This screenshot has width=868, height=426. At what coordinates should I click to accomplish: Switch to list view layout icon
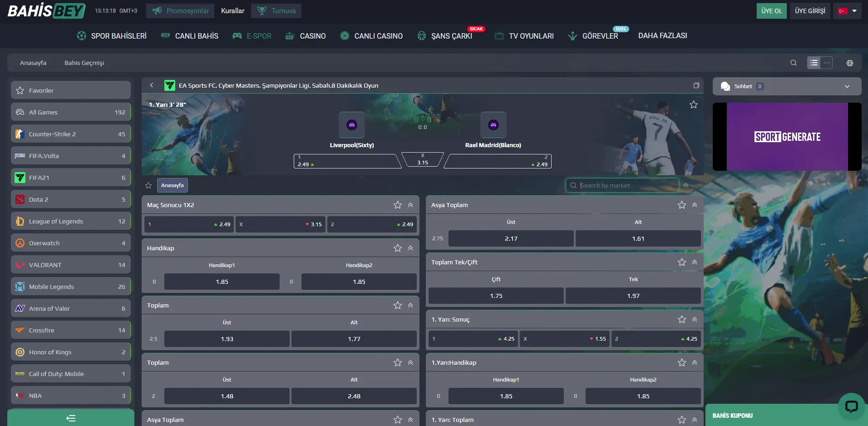814,63
